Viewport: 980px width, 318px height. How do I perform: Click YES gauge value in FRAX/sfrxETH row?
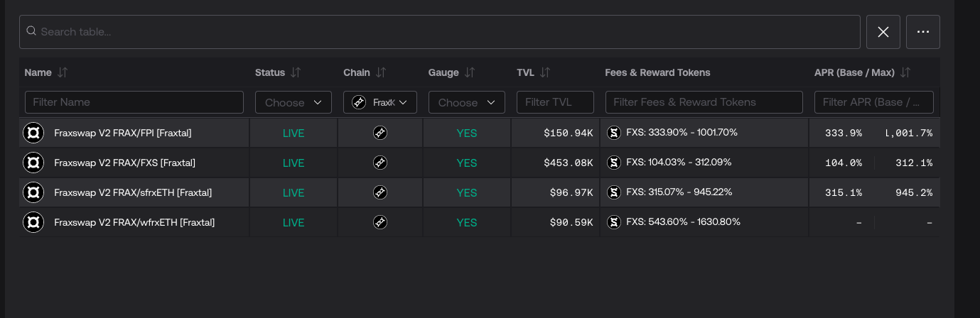click(467, 192)
